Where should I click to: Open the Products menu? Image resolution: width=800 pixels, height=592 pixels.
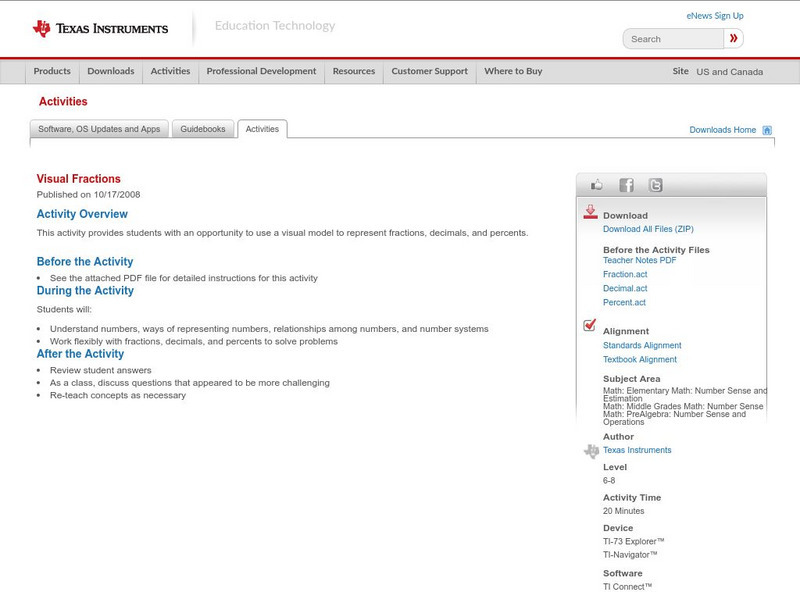click(52, 72)
